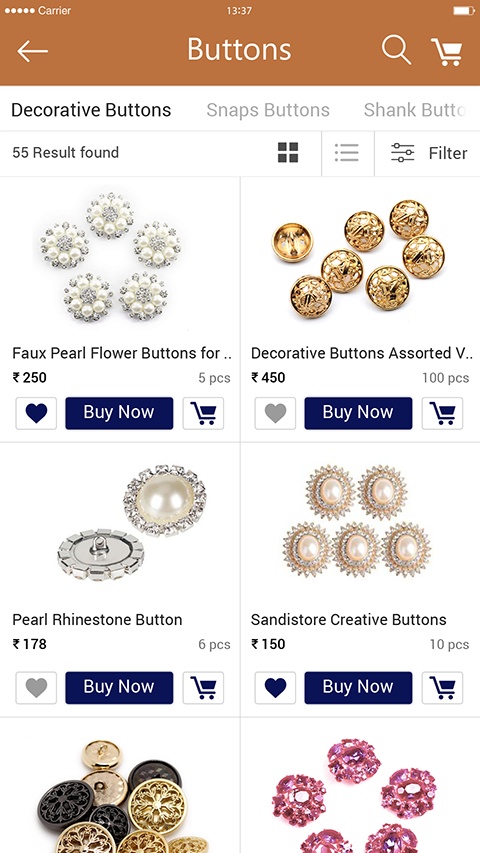Buy Now the Sandistore Creative Buttons
The width and height of the screenshot is (480, 853).
point(358,688)
